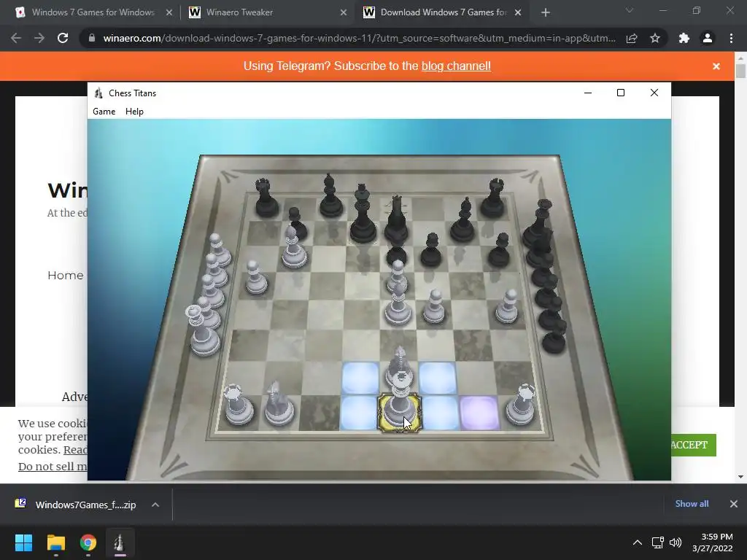This screenshot has height=560, width=747.
Task: Select the white rook in the bottom-right corner
Action: [521, 405]
